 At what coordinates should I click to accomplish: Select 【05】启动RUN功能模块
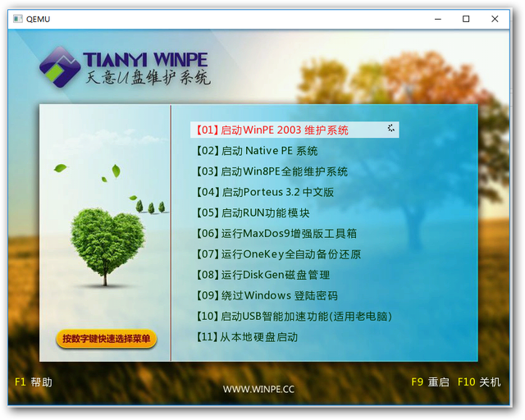[253, 212]
